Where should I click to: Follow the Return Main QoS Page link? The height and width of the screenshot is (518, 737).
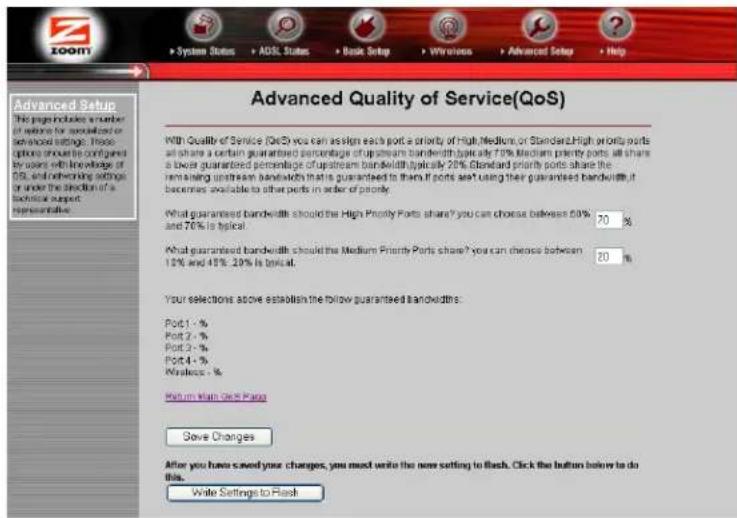(216, 397)
